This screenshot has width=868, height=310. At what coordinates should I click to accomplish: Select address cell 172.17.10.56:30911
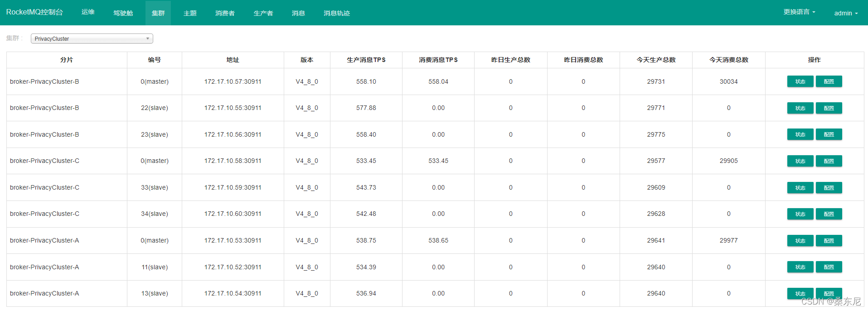click(x=233, y=134)
